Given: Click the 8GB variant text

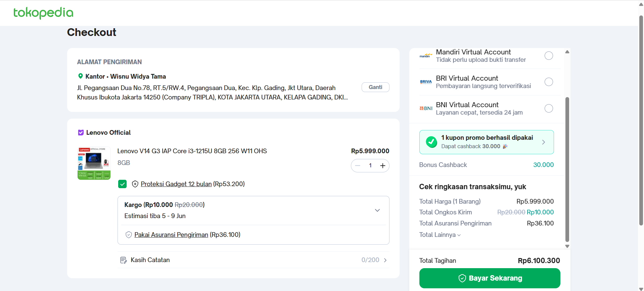Looking at the screenshot, I should (124, 163).
